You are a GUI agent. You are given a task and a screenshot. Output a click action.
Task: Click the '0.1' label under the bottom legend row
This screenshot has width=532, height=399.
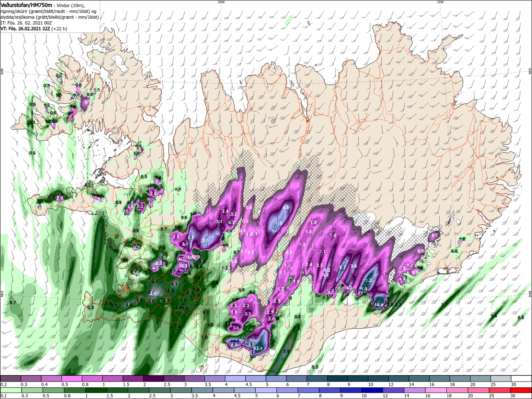click(3, 396)
